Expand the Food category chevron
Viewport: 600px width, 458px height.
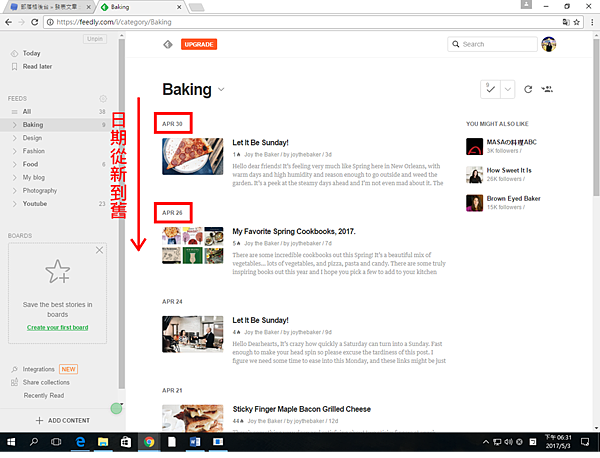15,164
